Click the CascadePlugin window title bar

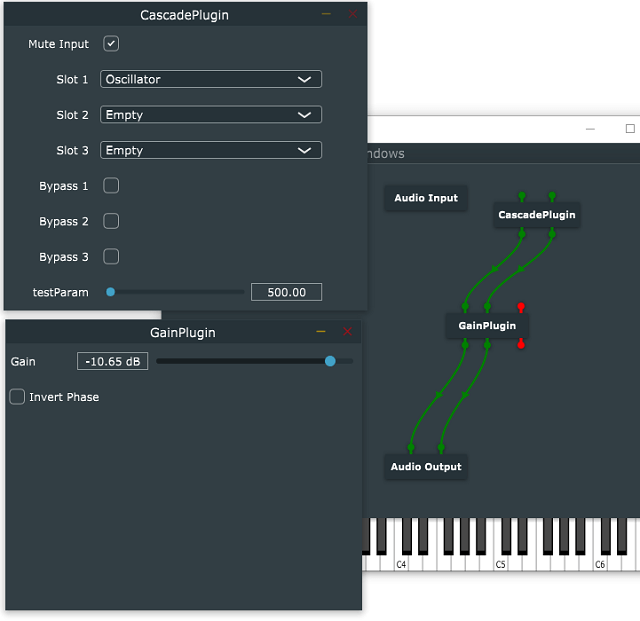[185, 15]
